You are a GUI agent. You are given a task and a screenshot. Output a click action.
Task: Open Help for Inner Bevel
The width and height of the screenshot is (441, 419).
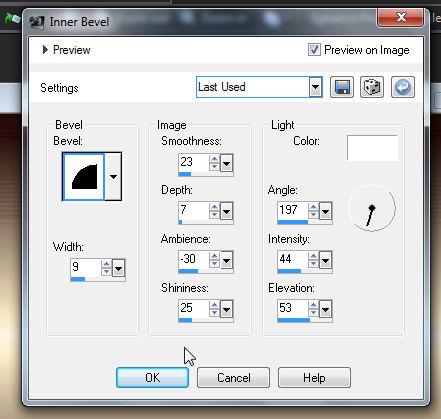(x=314, y=378)
